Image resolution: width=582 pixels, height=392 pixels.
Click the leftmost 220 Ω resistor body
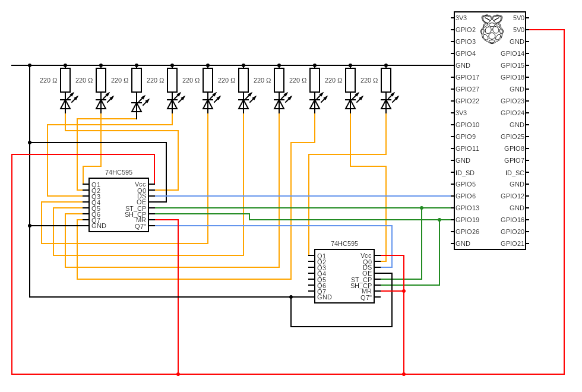click(x=65, y=80)
